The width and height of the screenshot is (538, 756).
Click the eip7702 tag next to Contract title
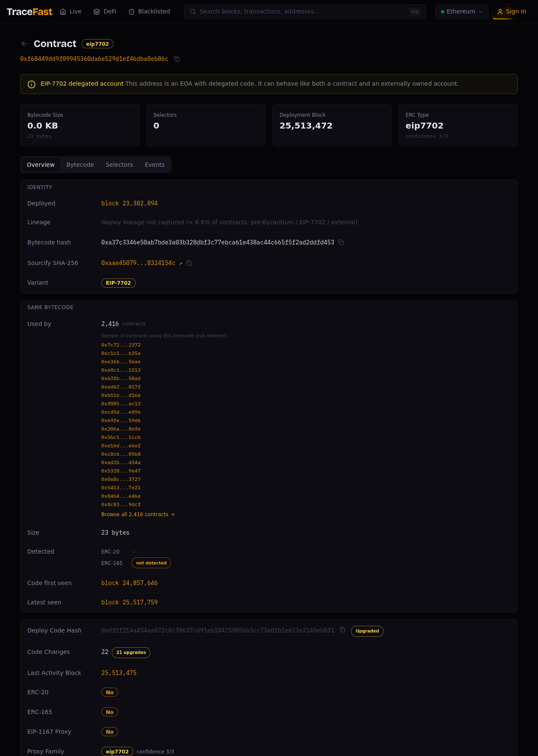(x=98, y=44)
